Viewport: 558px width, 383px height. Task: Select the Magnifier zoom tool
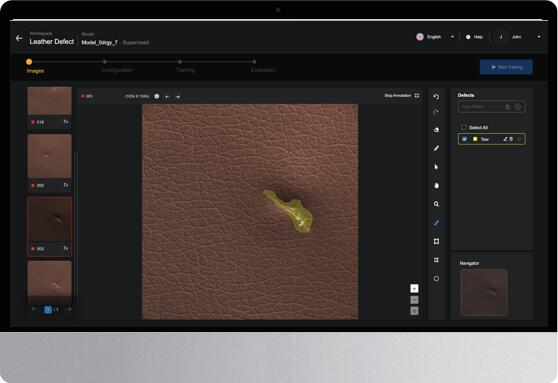click(436, 204)
